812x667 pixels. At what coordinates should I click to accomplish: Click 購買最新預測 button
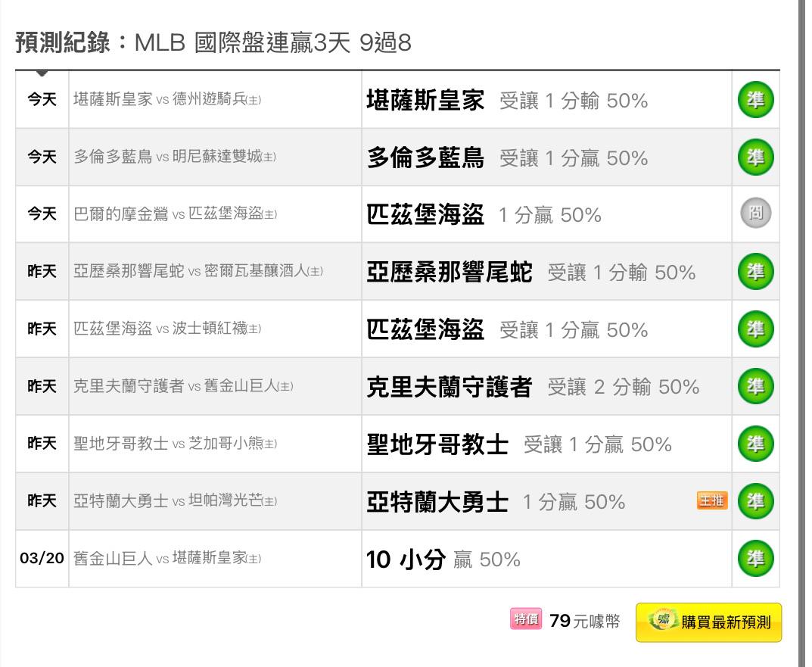(709, 622)
